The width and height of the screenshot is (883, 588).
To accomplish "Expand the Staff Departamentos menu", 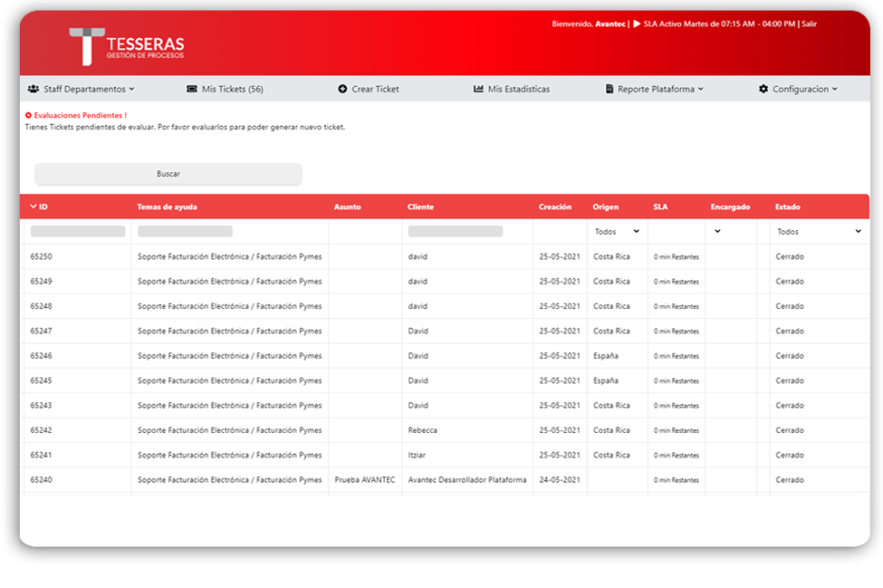I will [89, 89].
